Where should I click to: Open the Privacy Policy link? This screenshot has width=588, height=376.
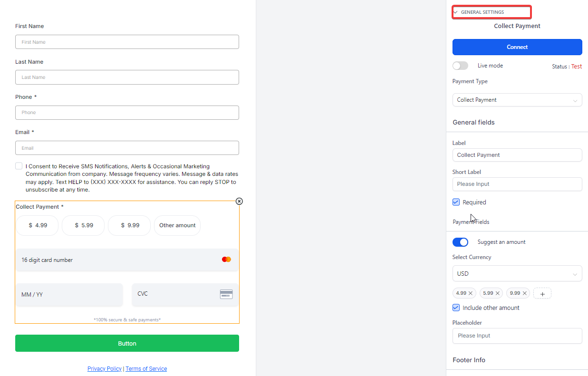coord(105,369)
